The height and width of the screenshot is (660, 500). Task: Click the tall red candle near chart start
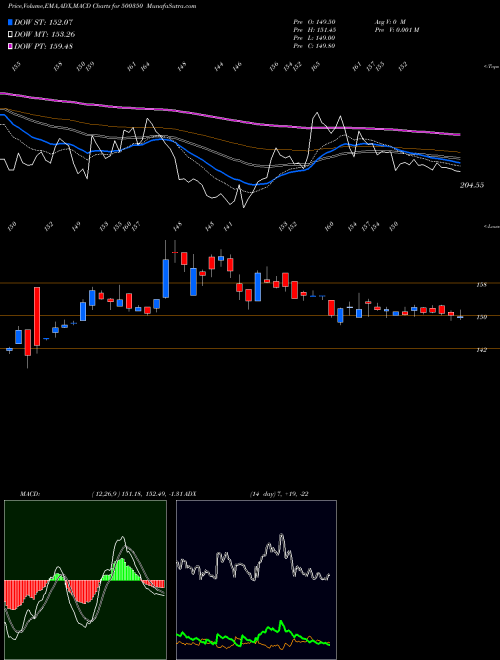pos(37,317)
